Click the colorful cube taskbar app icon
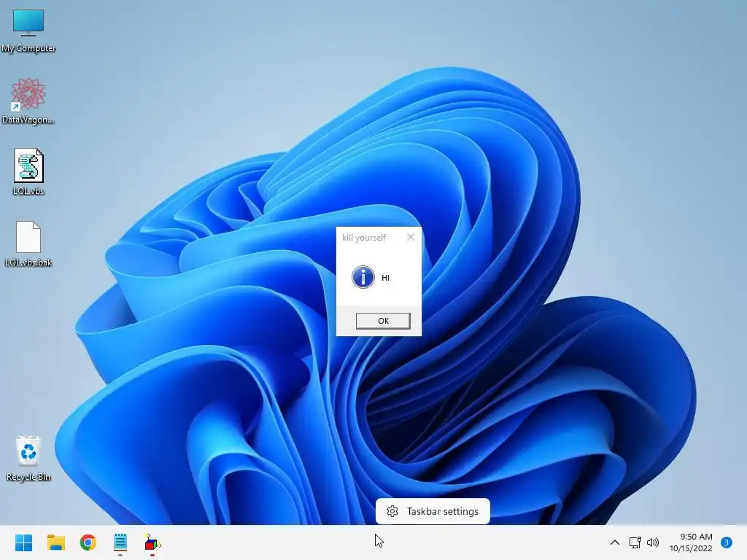747x560 pixels. [152, 542]
